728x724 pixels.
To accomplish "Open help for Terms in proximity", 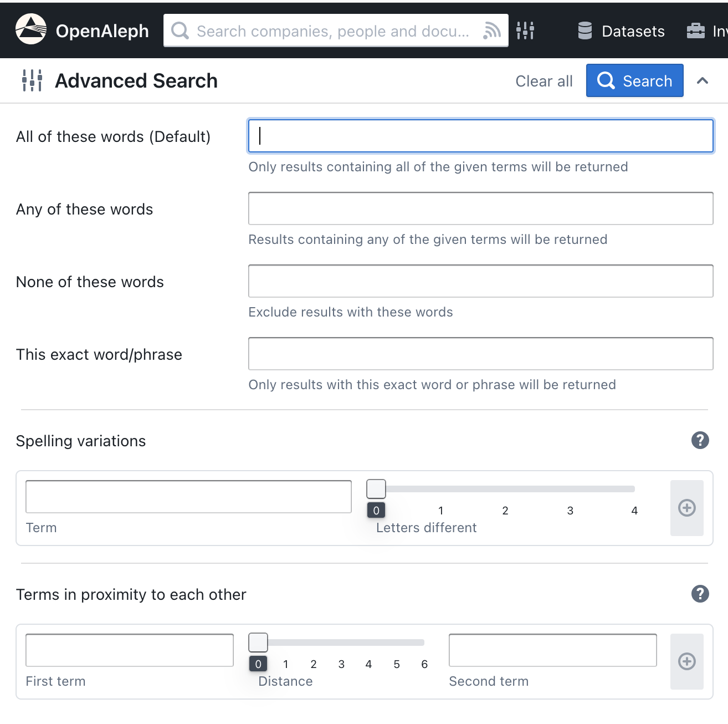I will pyautogui.click(x=700, y=594).
